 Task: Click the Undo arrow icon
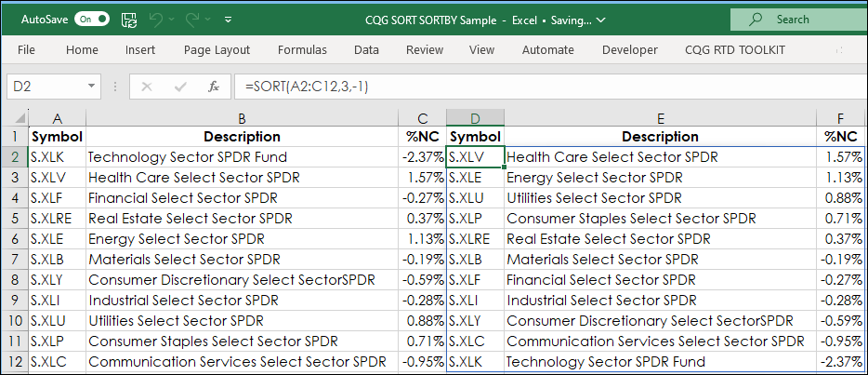157,19
